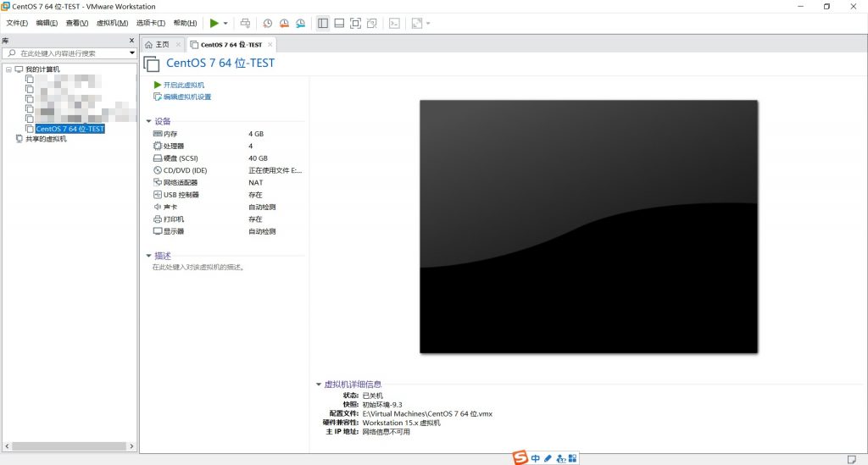The width and height of the screenshot is (868, 465).
Task: Click 编辑虚拟机设置 link
Action: click(187, 97)
